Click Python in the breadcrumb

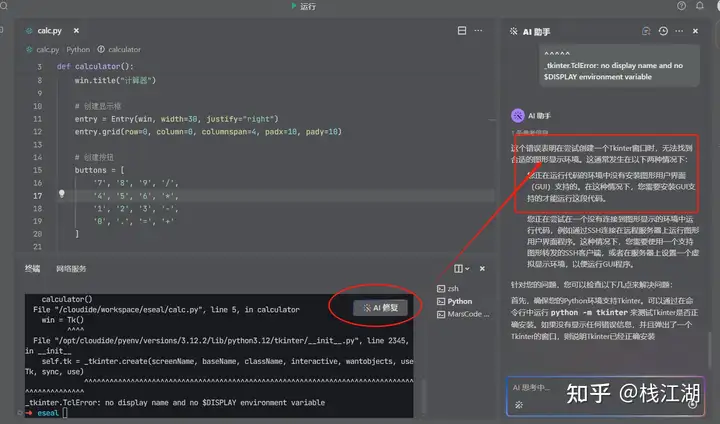click(x=78, y=50)
